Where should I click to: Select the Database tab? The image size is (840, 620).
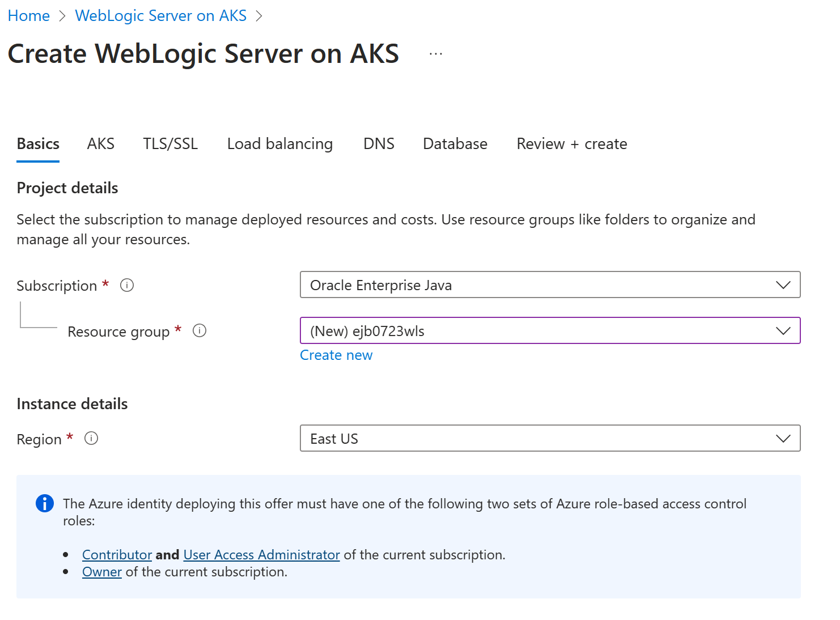(x=455, y=144)
